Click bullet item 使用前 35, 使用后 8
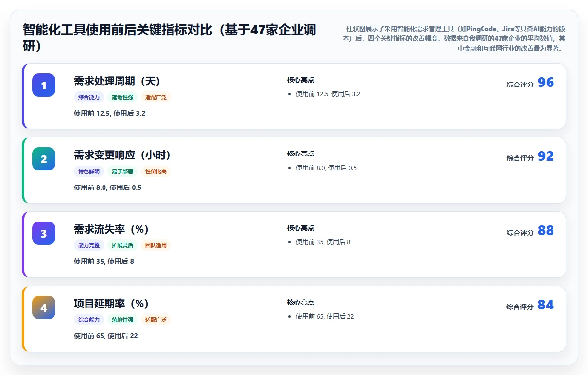 point(323,242)
